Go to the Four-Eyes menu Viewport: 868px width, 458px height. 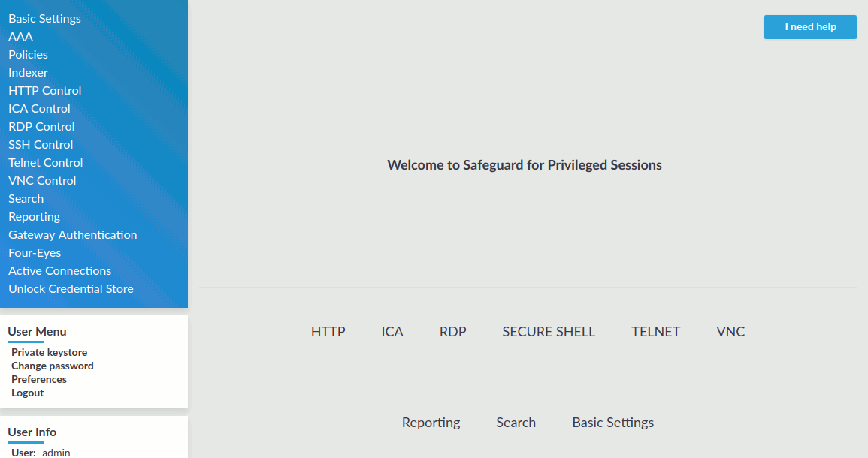(35, 253)
